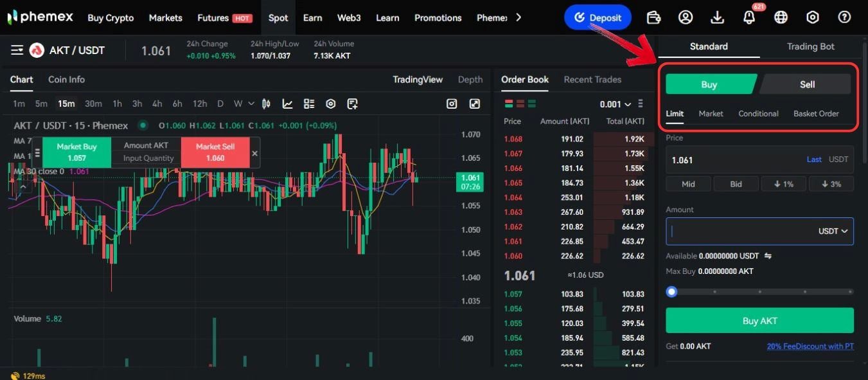The image size is (868, 380).
Task: Open the order book options dots menu
Action: [641, 104]
